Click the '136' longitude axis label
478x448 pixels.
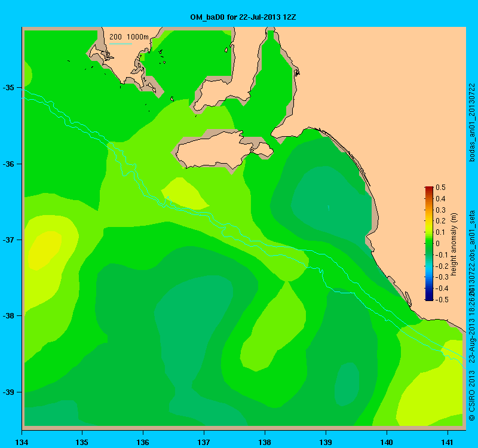pos(143,442)
